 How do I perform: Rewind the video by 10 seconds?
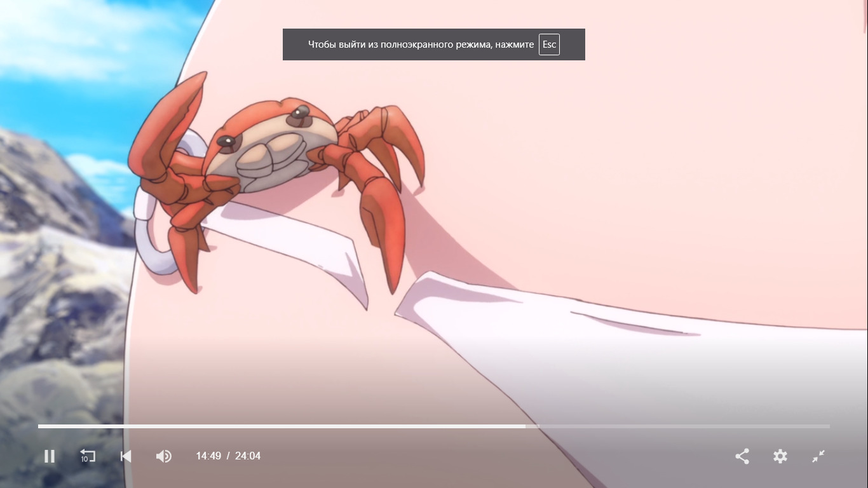coord(87,456)
